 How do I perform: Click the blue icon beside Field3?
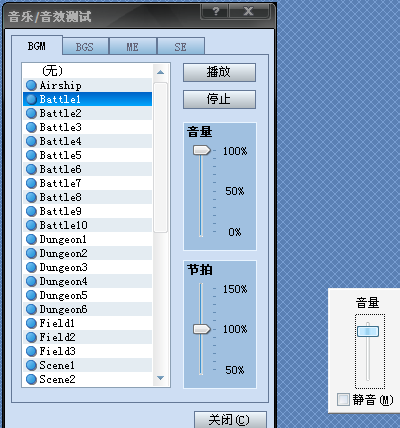tap(31, 351)
